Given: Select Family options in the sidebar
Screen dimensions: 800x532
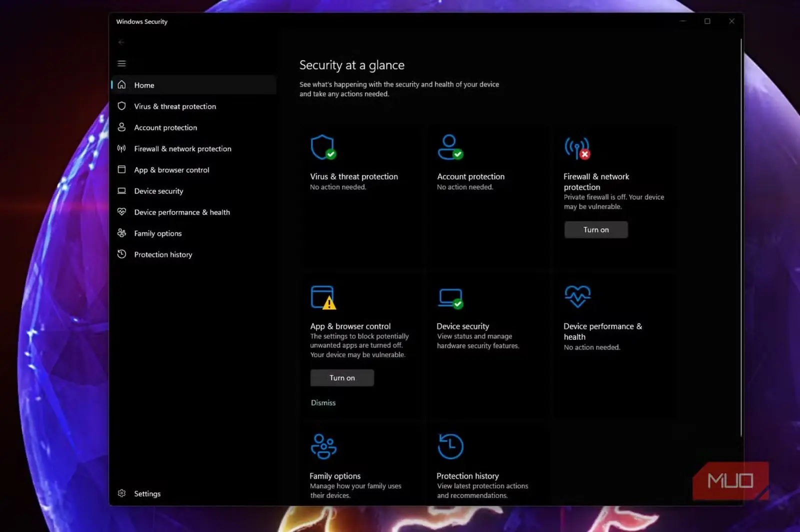Looking at the screenshot, I should click(x=194, y=233).
